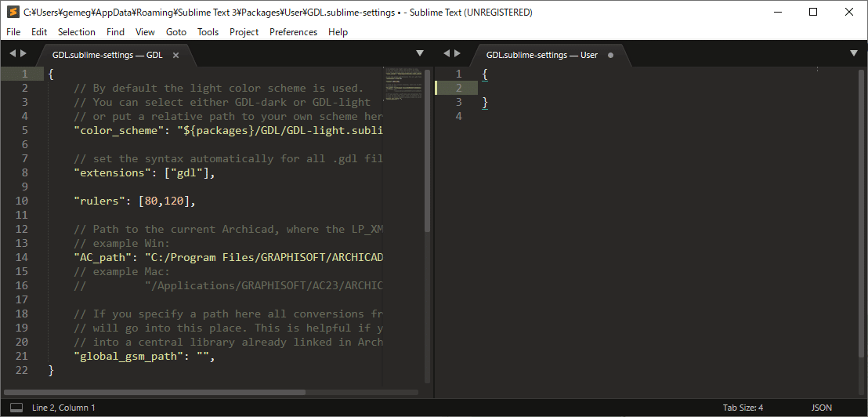The width and height of the screenshot is (868, 417).
Task: Open the Goto menu
Action: coord(176,32)
